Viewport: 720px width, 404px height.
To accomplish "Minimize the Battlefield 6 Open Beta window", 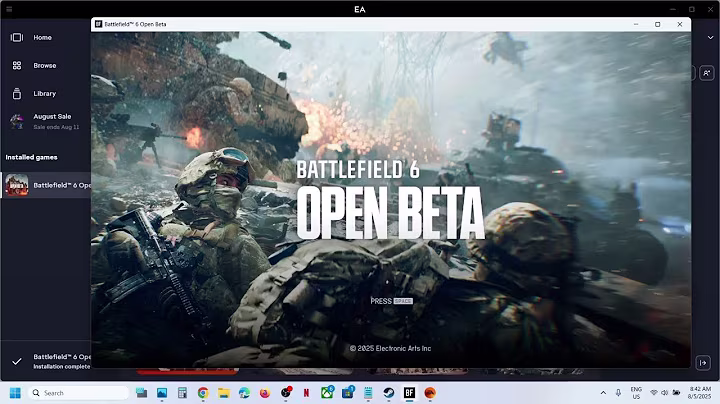I will coord(636,24).
